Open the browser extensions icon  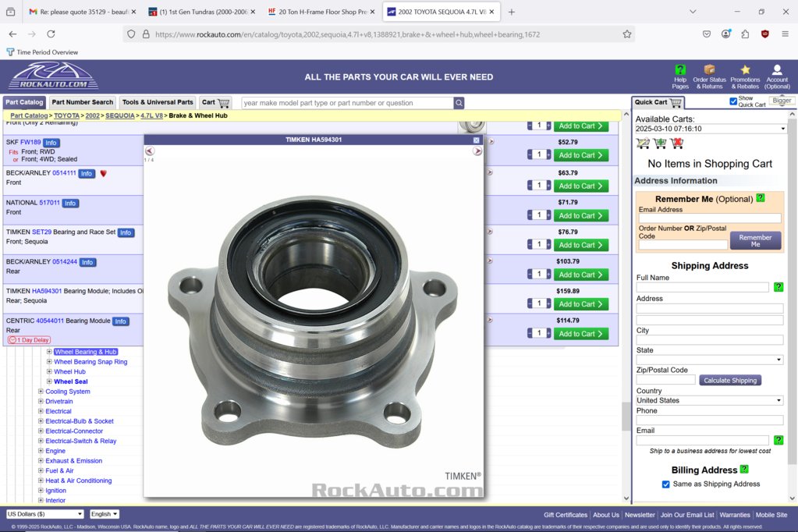point(745,34)
